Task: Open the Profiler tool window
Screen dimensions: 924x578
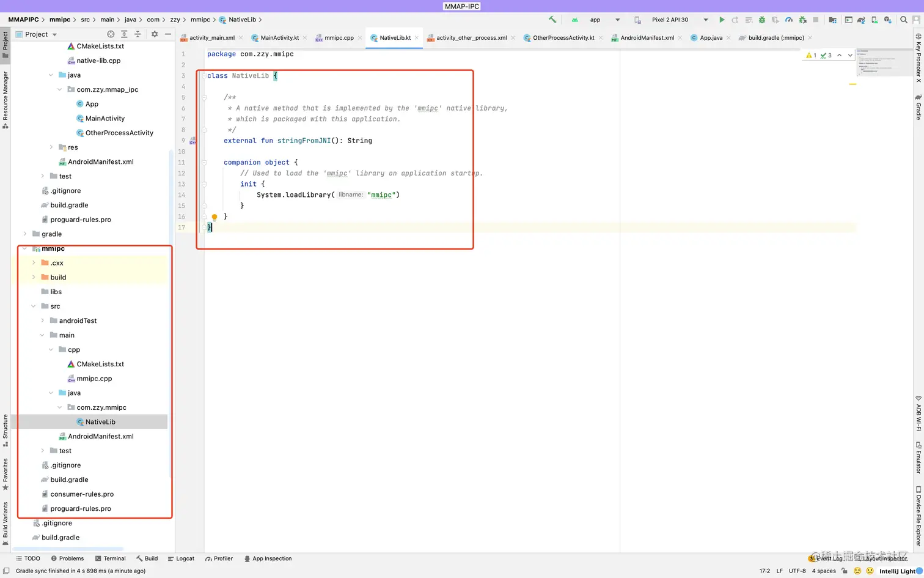Action: coord(219,558)
